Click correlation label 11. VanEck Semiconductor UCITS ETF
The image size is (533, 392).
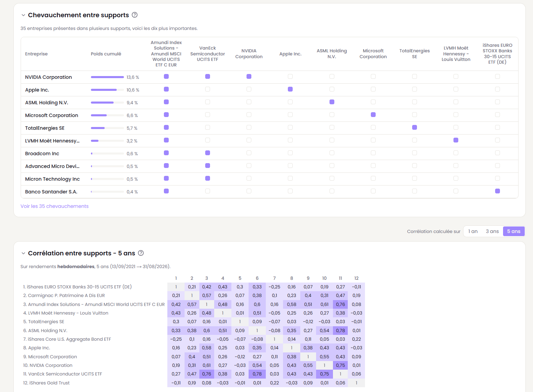click(63, 374)
